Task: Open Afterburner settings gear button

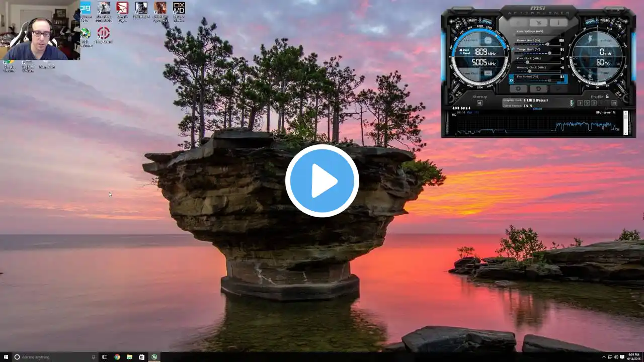Action: (518, 88)
